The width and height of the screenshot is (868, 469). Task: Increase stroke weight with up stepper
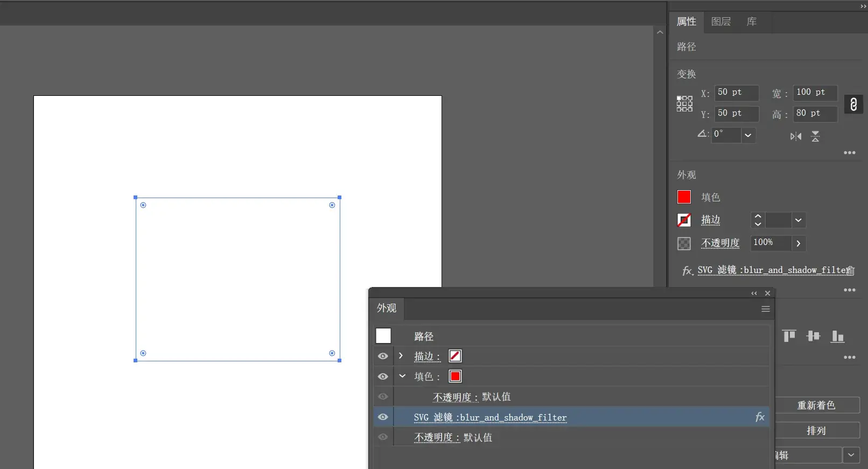click(758, 216)
